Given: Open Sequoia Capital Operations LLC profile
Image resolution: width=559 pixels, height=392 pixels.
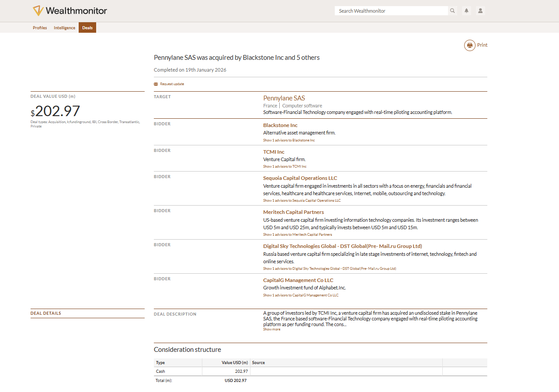Looking at the screenshot, I should 300,178.
